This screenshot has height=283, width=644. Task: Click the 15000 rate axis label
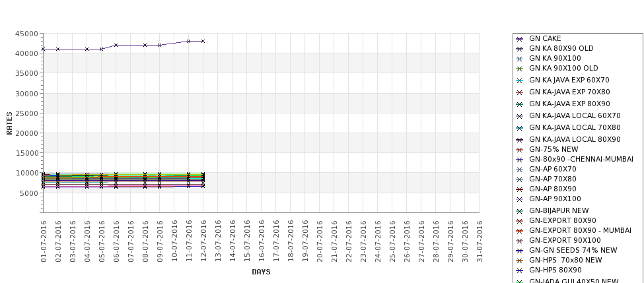click(27, 154)
